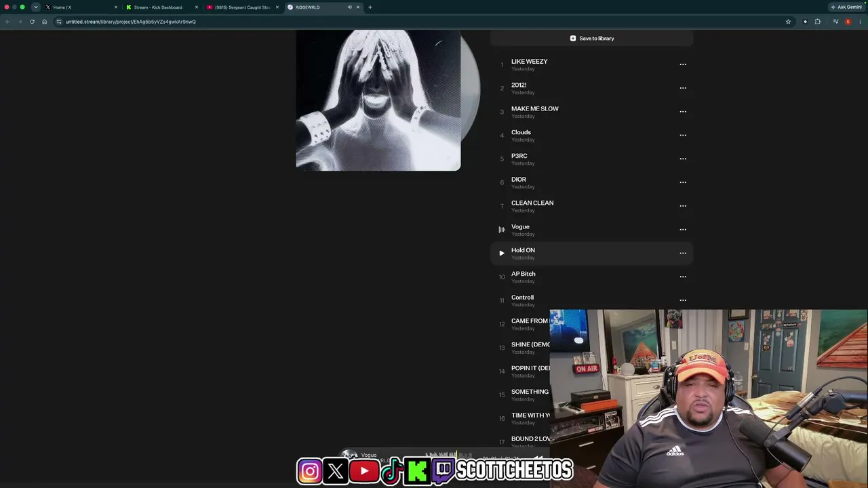Go back to previous page in browser
Image resolution: width=868 pixels, height=488 pixels.
(x=7, y=22)
